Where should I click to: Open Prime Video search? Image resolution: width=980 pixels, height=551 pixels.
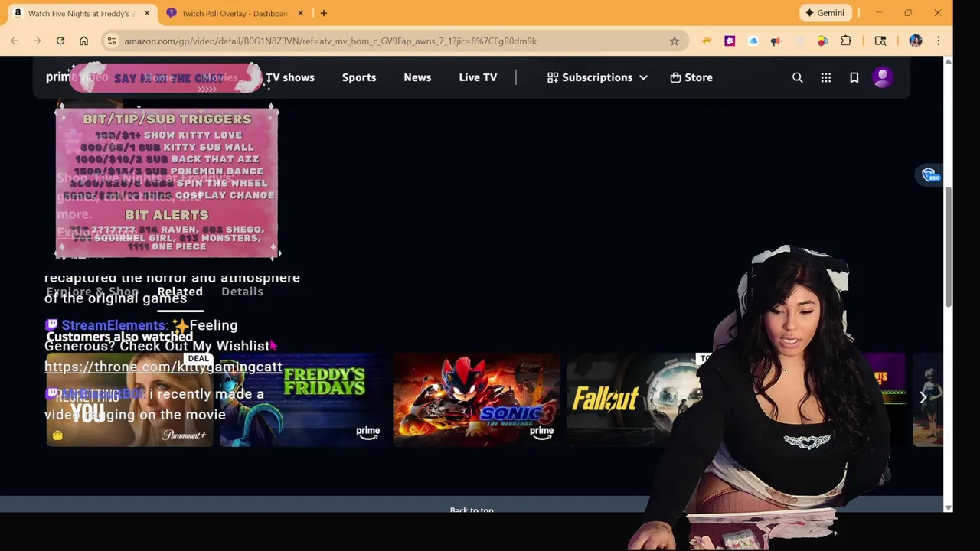[797, 77]
